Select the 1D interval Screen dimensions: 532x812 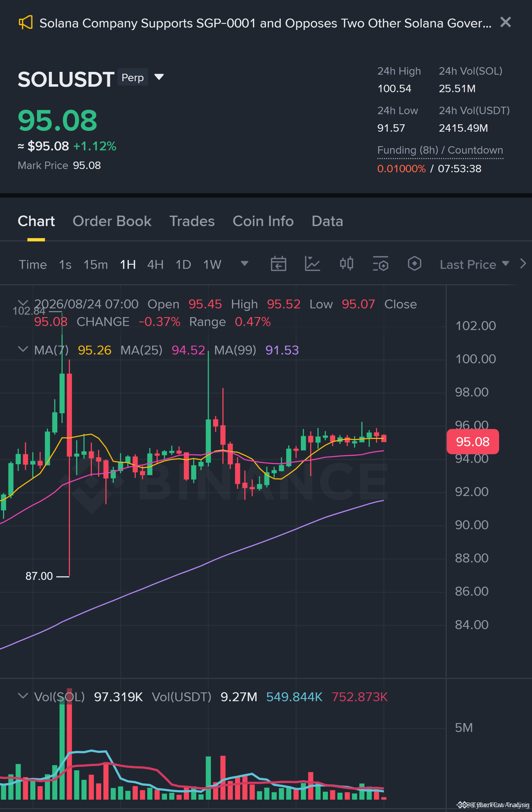pyautogui.click(x=183, y=264)
